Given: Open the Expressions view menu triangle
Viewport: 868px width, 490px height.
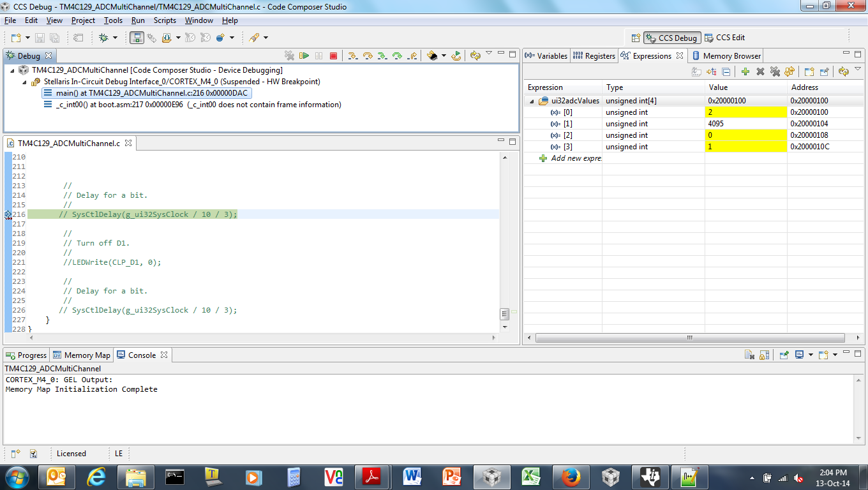Looking at the screenshot, I should 857,70.
